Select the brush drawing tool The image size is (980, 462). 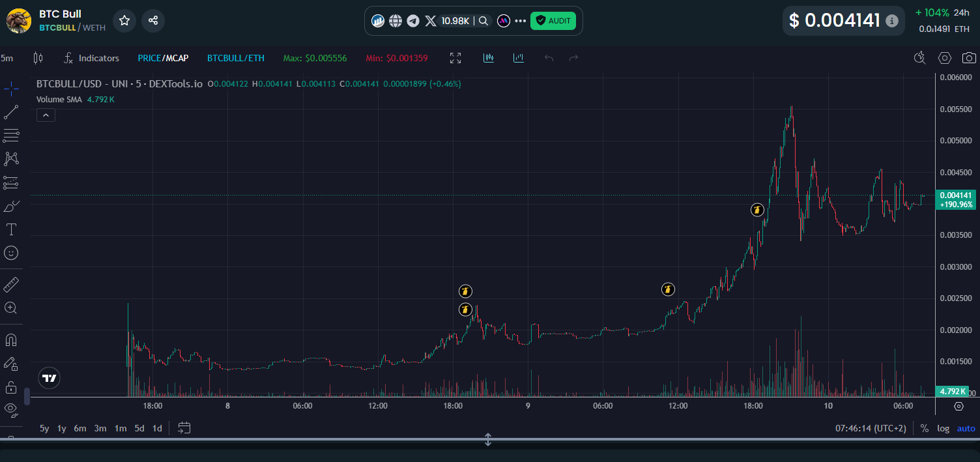tap(11, 207)
